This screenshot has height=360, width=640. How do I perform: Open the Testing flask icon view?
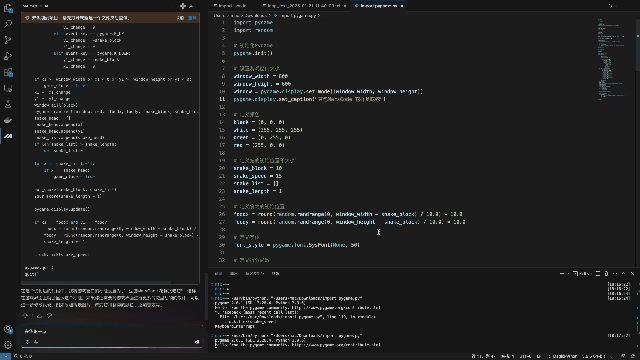(x=8, y=104)
